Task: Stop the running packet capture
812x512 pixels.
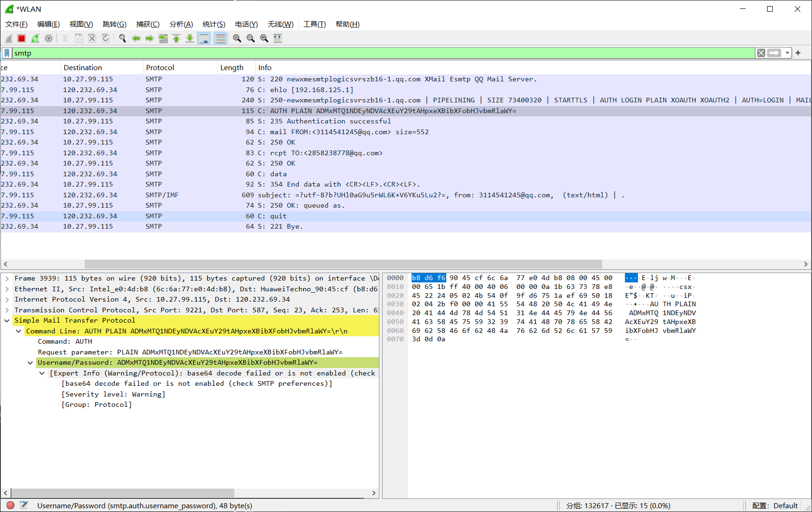Action: (x=22, y=38)
